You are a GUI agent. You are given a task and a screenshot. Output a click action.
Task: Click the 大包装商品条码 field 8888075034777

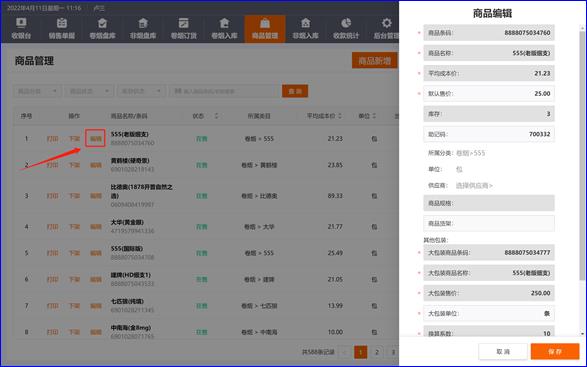point(489,253)
